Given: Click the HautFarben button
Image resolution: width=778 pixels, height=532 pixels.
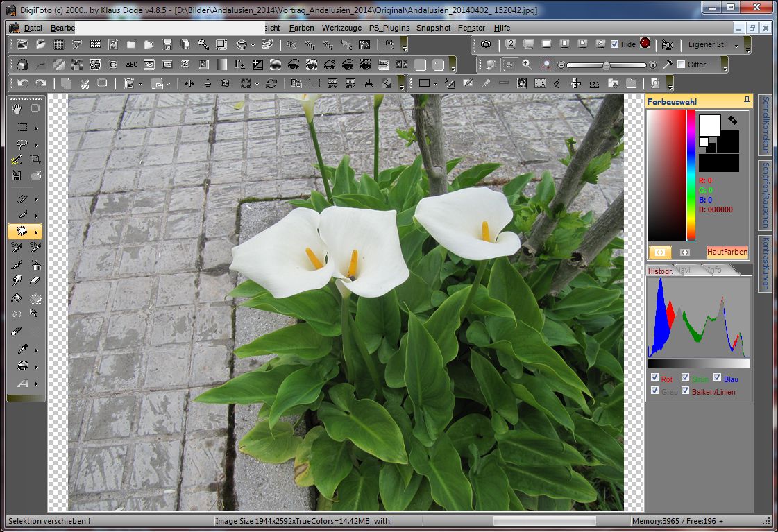Looking at the screenshot, I should (727, 252).
